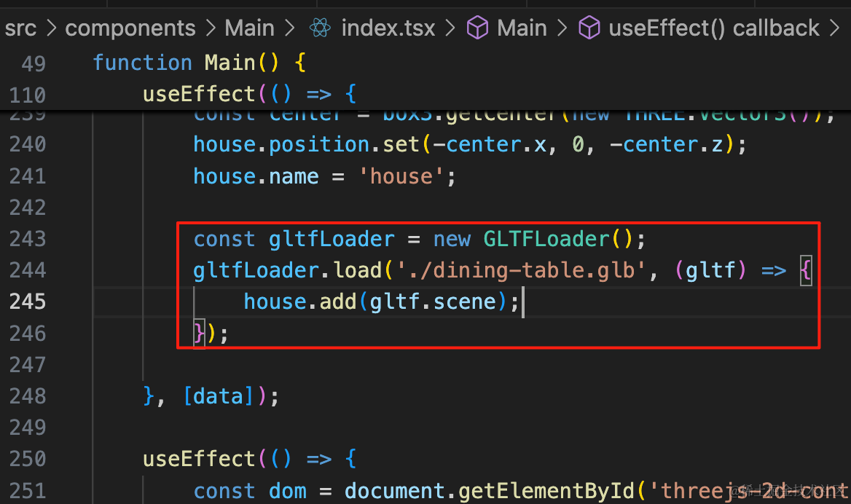Expand chevron after Main folder breadcrumb
This screenshot has width=851, height=504.
[x=290, y=28]
